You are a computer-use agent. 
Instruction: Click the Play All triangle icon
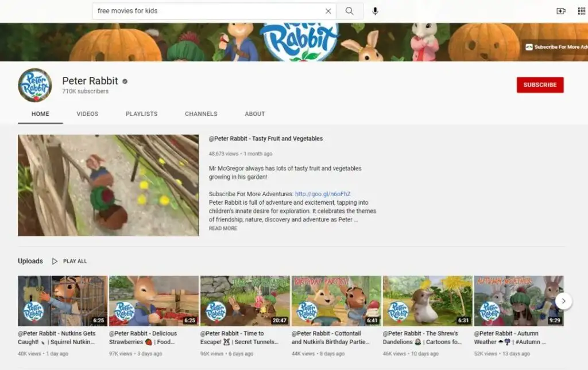click(55, 261)
